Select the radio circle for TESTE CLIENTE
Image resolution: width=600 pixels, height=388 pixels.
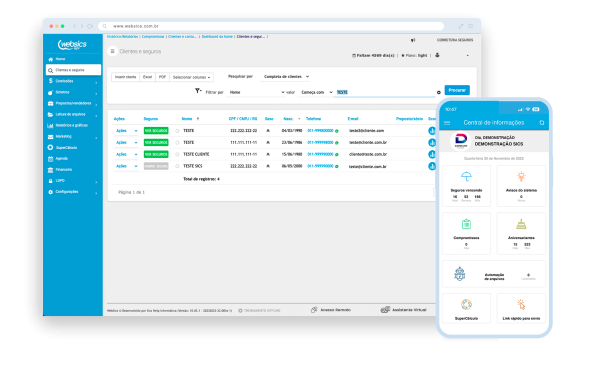[x=177, y=155]
